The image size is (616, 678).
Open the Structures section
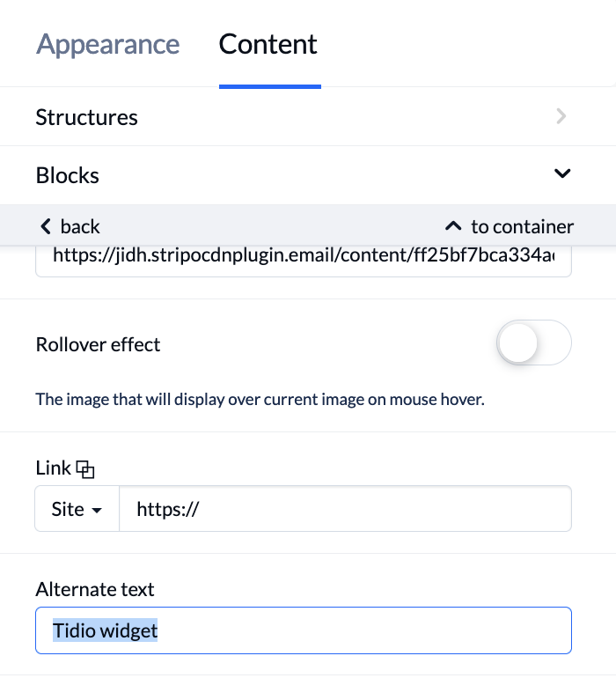pos(308,117)
